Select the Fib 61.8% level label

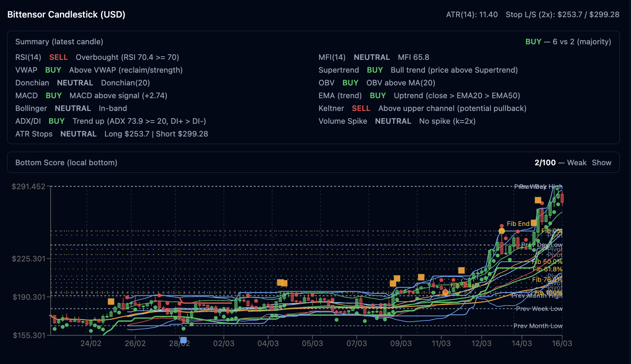pyautogui.click(x=547, y=269)
